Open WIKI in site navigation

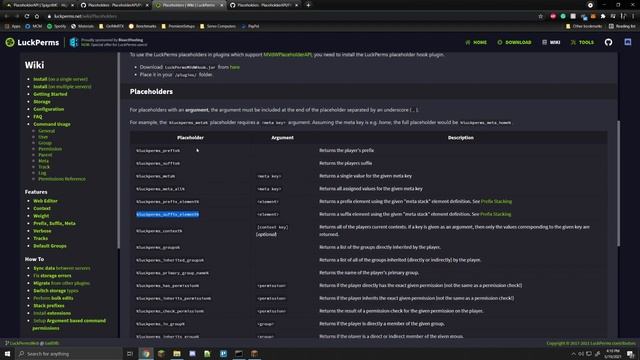pos(551,42)
